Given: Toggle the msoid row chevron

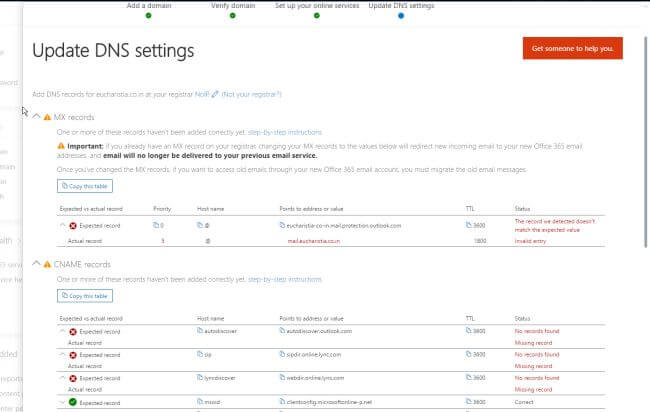Looking at the screenshot, I should [63, 402].
